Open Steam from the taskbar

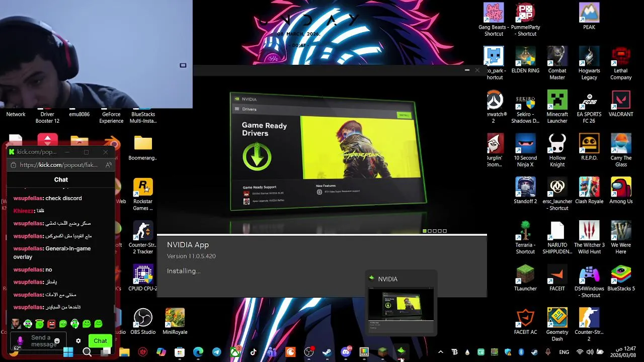(327, 352)
